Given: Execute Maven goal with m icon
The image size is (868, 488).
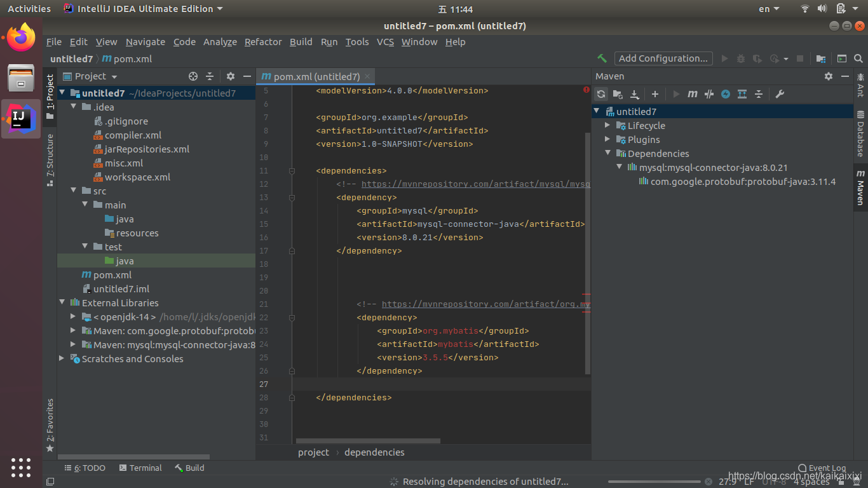Looking at the screenshot, I should point(693,94).
